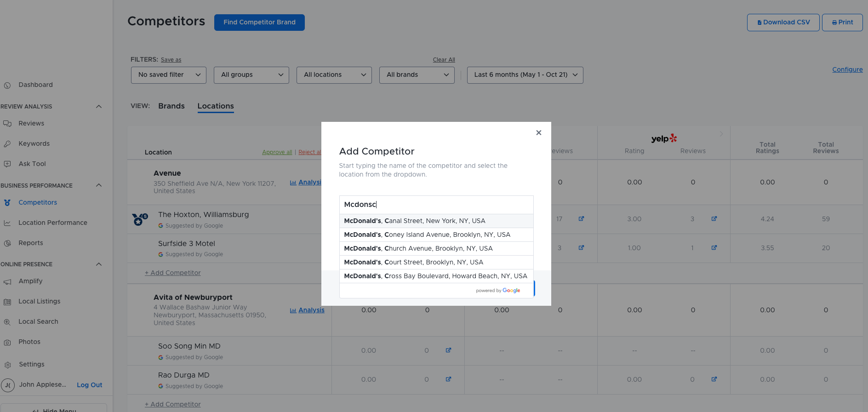Image resolution: width=868 pixels, height=412 pixels.
Task: Open Location Performance in the sidebar
Action: (x=53, y=223)
